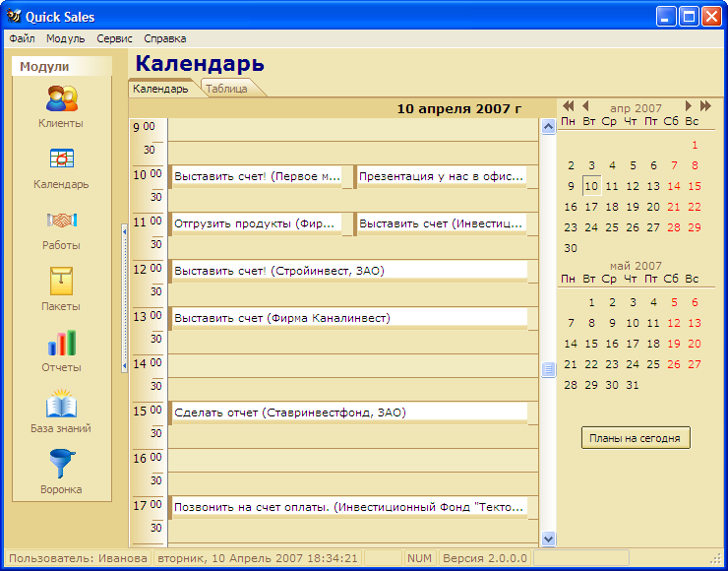Viewport: 728px width, 571px height.
Task: Click the Планы на сегодня button
Action: tap(636, 438)
